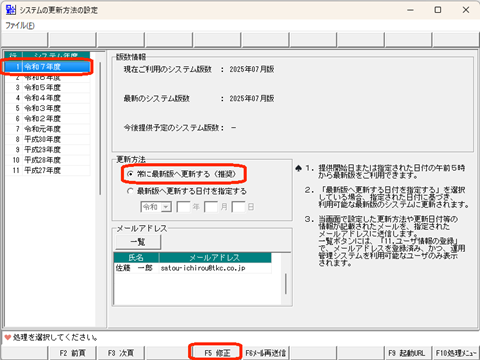Click the F5 修正 button
480x360 pixels.
217,353
